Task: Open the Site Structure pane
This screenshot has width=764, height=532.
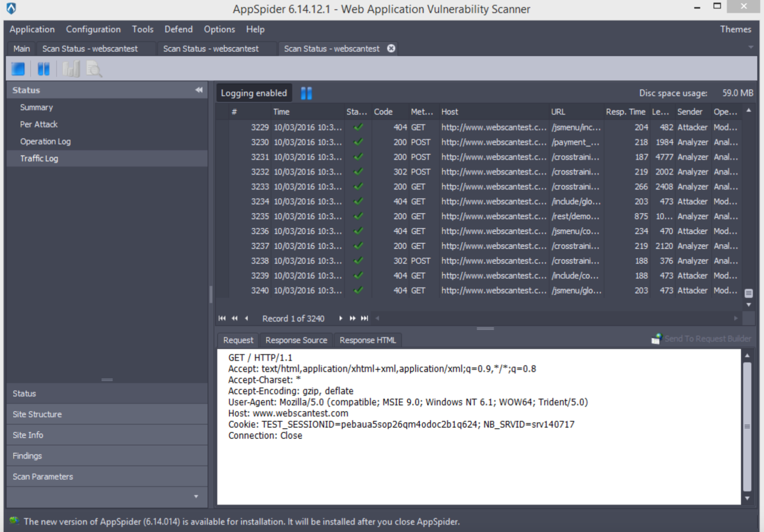Action: pos(107,414)
